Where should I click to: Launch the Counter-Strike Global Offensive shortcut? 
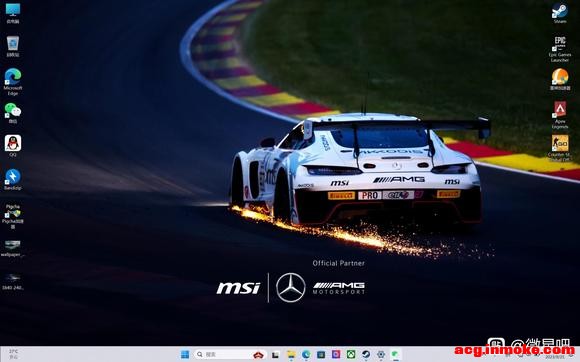[x=560, y=148]
